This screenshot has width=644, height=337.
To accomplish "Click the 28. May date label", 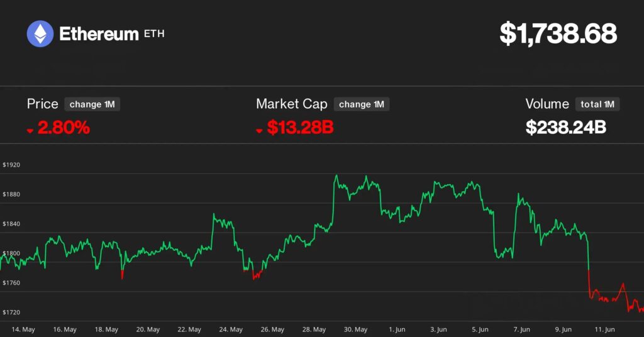I will 314,329.
